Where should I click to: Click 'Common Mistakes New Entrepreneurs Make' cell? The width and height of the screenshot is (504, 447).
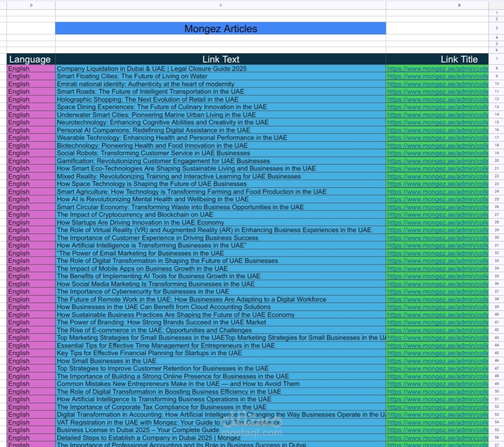click(220, 384)
